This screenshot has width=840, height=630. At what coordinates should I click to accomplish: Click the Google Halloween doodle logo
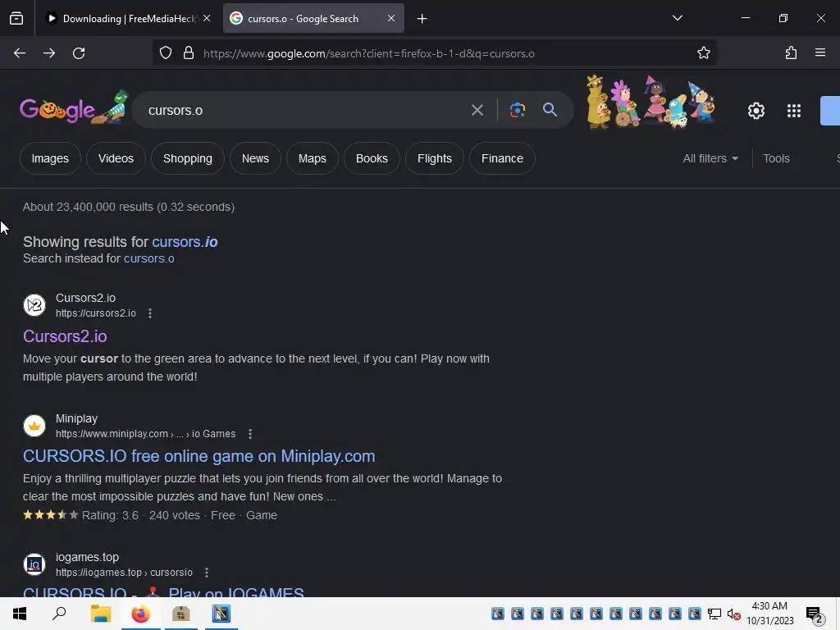click(74, 107)
